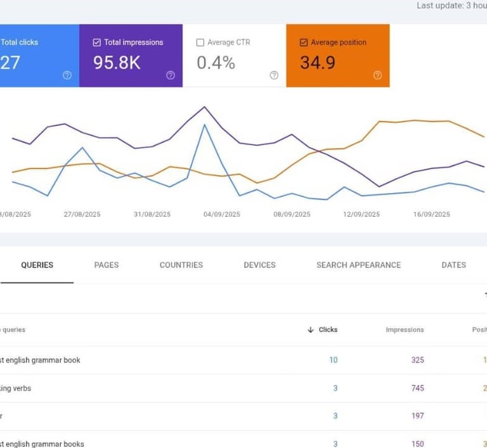This screenshot has height=448, width=487.
Task: Open the COUNTRIES tab
Action: click(x=181, y=265)
